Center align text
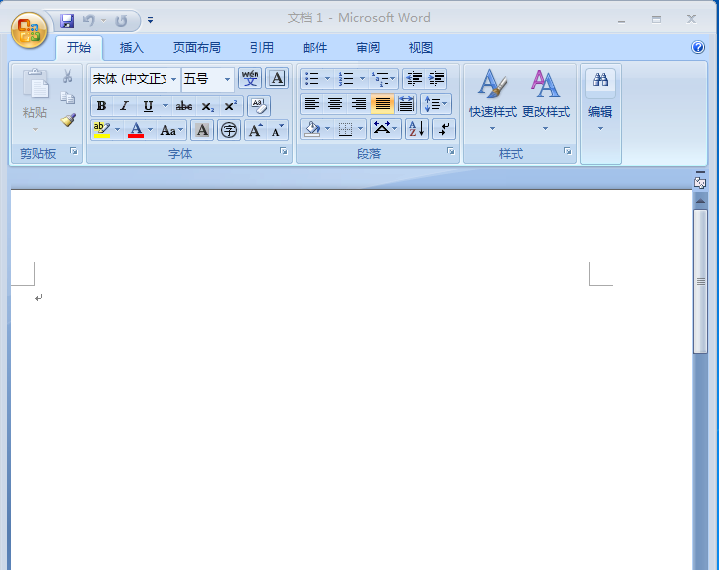 point(335,104)
